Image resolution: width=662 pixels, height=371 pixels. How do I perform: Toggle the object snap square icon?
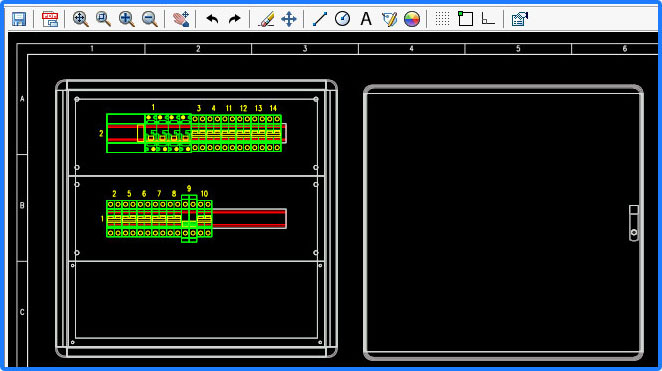[465, 19]
